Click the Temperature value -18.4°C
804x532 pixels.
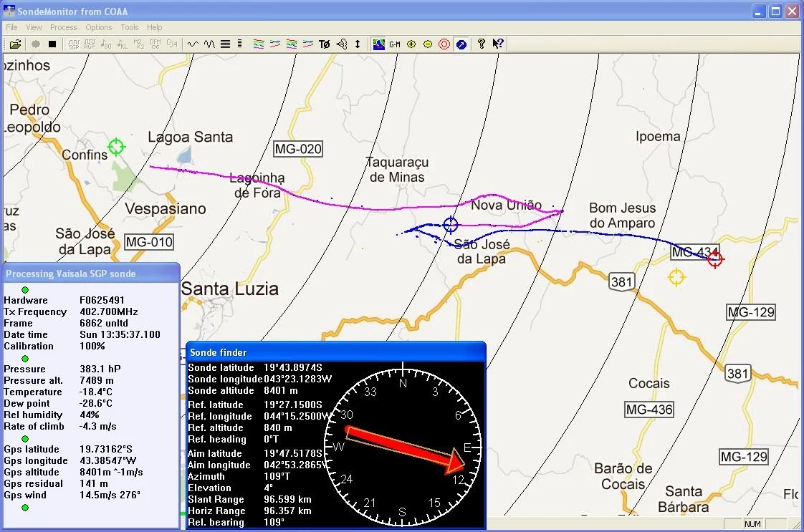coord(96,392)
